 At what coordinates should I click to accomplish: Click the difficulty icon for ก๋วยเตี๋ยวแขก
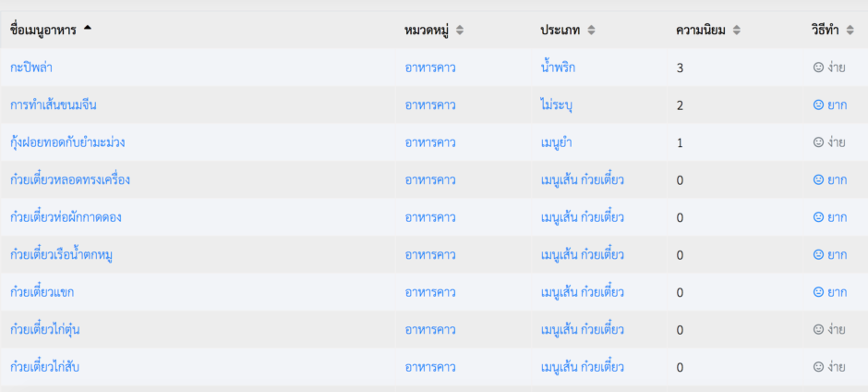(817, 292)
